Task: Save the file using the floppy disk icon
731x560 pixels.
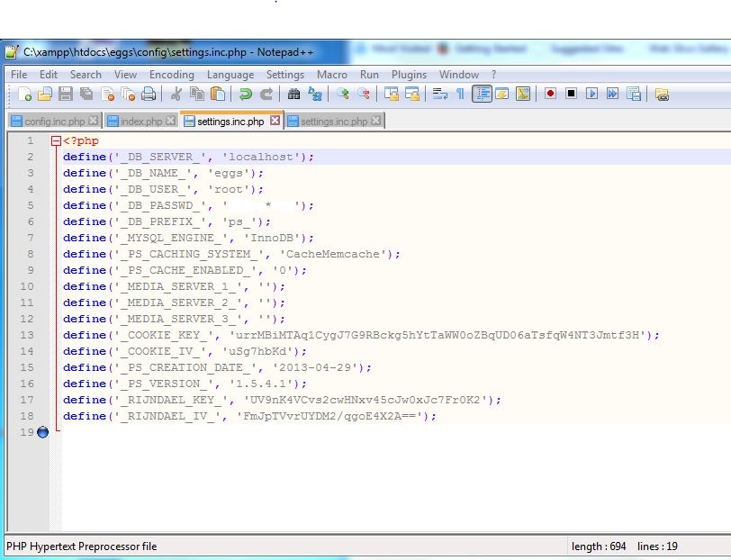Action: [65, 95]
